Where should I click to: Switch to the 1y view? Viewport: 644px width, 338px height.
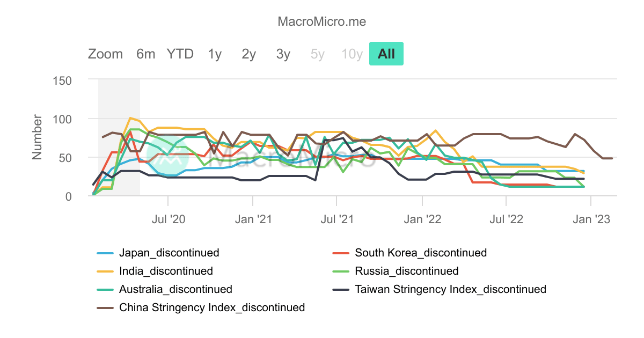pyautogui.click(x=214, y=54)
